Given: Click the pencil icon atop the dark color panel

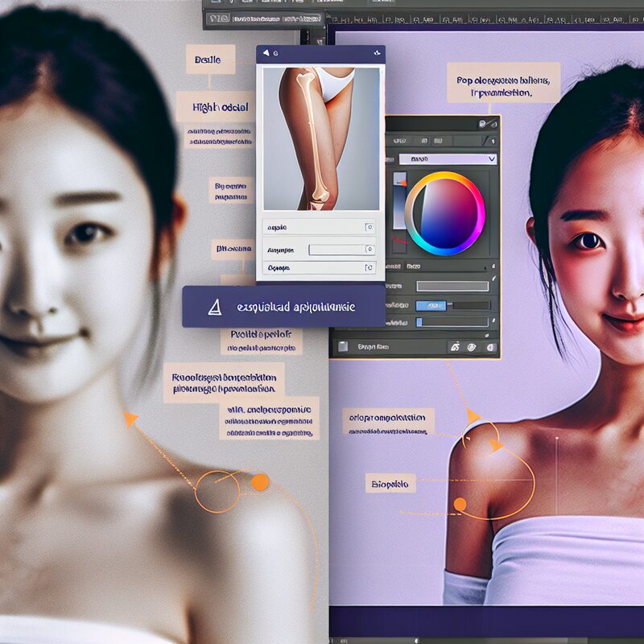Looking at the screenshot, I should pyautogui.click(x=483, y=123).
